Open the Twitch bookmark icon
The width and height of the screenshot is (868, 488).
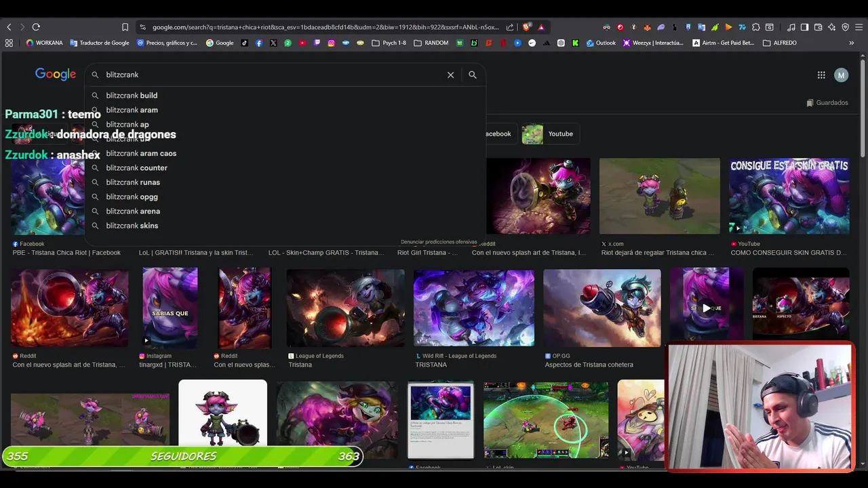(x=317, y=43)
